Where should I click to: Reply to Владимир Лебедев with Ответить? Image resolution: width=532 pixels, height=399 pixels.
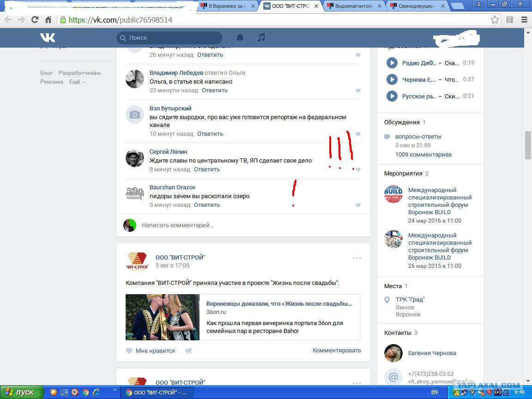coord(215,91)
